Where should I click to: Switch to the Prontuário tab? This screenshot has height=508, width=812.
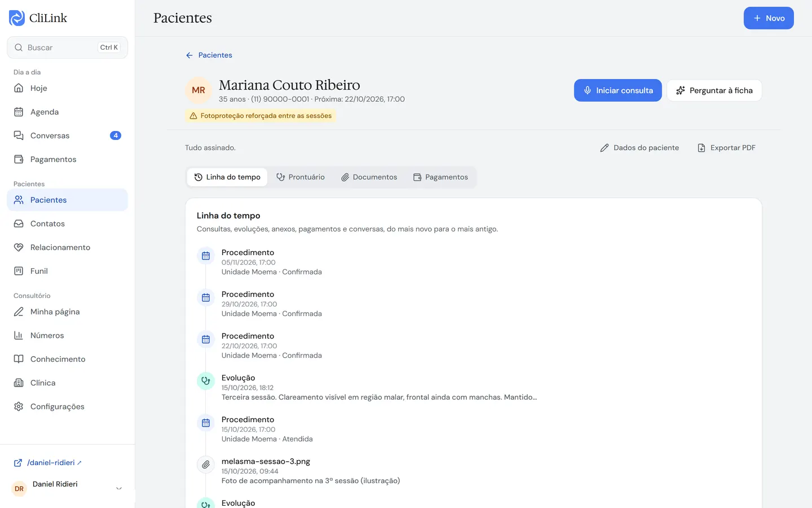(301, 177)
